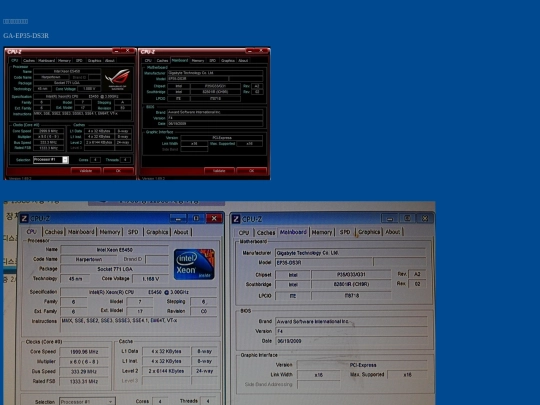The width and height of the screenshot is (540, 405).
Task: Select Graphics tab in the red CPU window
Action: (x=94, y=61)
